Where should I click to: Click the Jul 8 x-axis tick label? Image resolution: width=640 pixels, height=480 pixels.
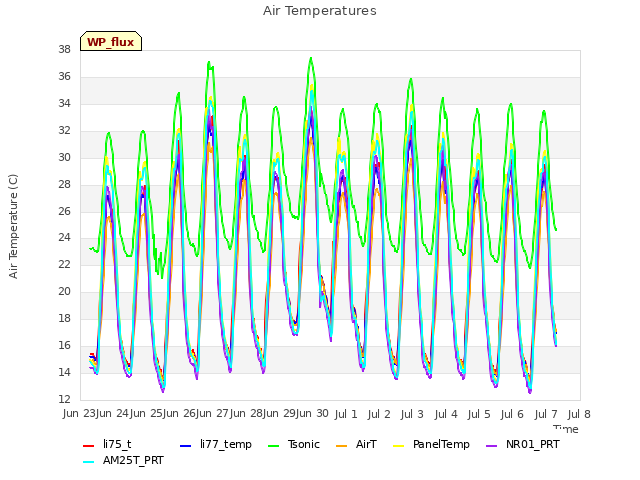(579, 414)
